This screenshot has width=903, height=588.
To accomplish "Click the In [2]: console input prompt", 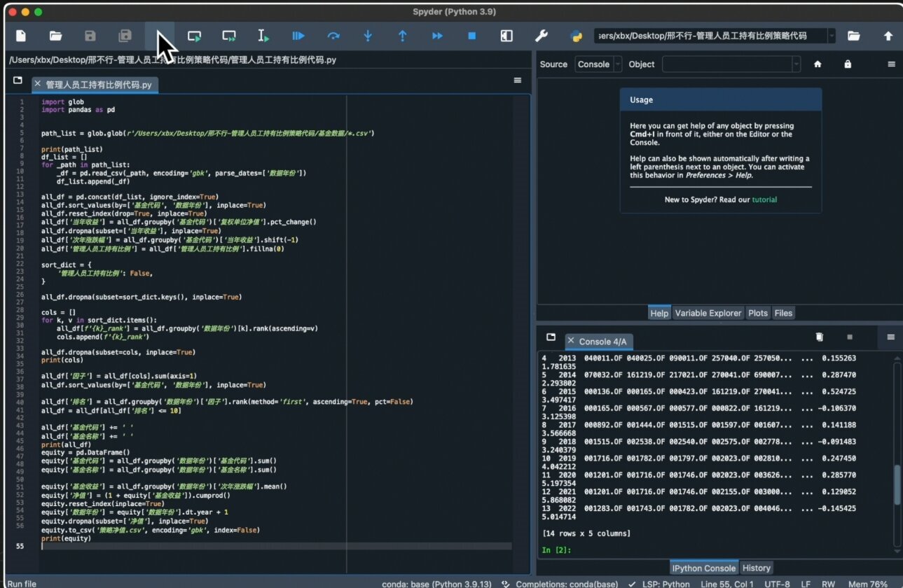I will [x=556, y=550].
